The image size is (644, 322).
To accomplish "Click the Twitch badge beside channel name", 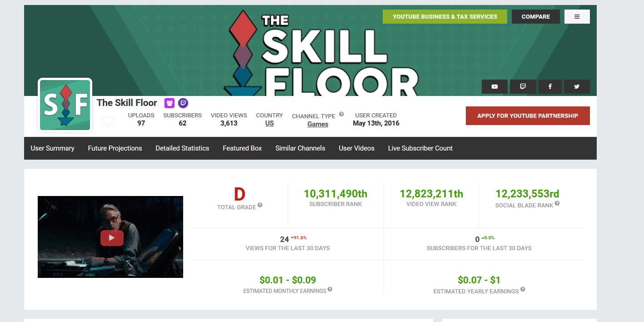I will [183, 103].
